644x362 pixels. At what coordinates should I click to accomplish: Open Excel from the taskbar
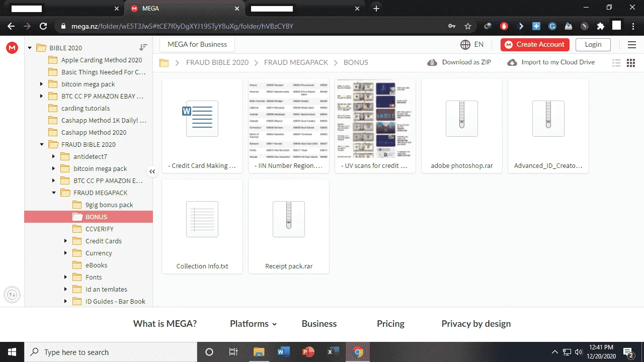[333, 352]
